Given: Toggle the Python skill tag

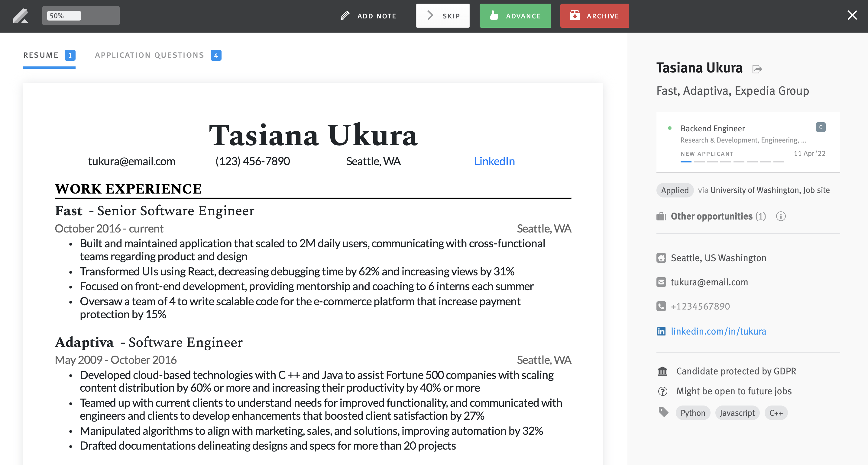Looking at the screenshot, I should tap(693, 413).
